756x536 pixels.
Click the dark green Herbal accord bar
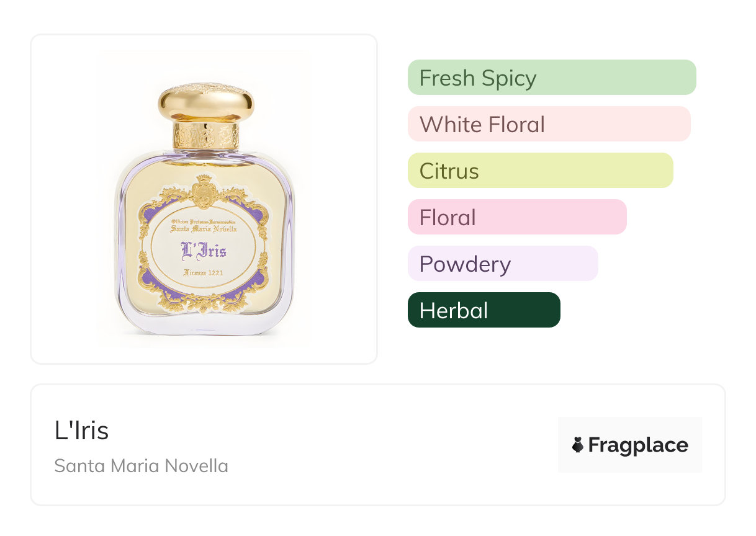tap(484, 310)
